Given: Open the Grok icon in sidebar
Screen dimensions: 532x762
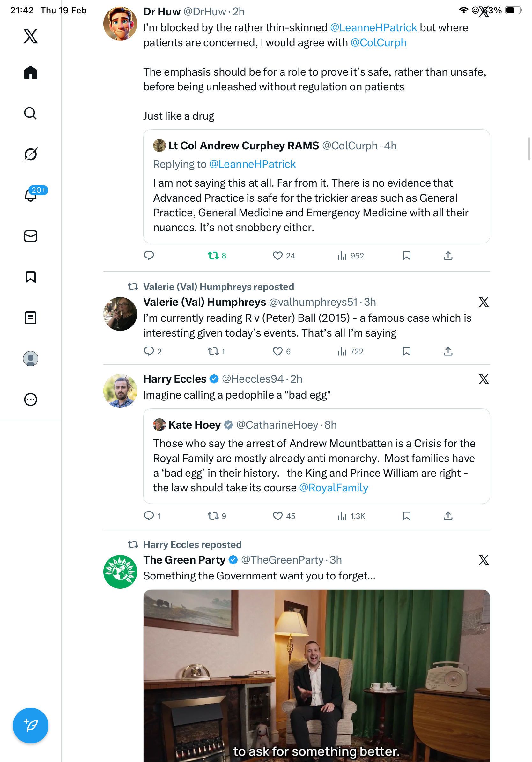Looking at the screenshot, I should [31, 154].
